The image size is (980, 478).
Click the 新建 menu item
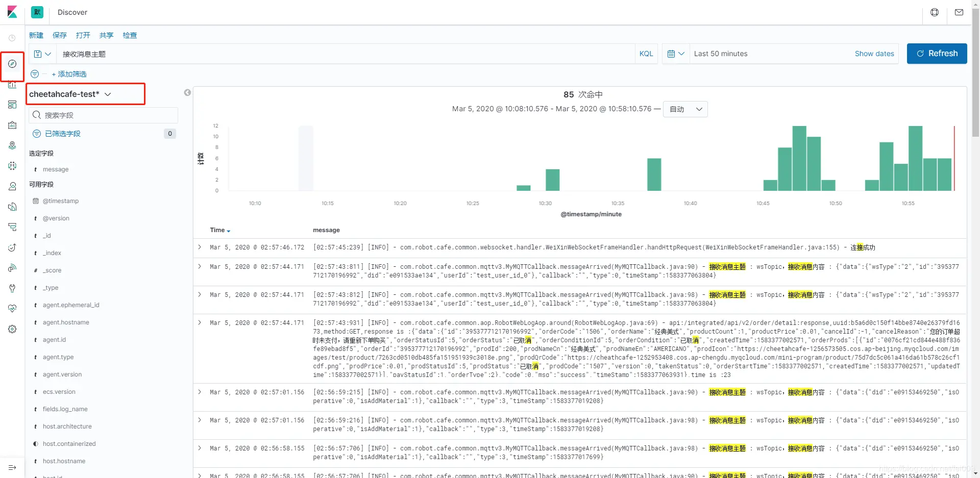[36, 35]
